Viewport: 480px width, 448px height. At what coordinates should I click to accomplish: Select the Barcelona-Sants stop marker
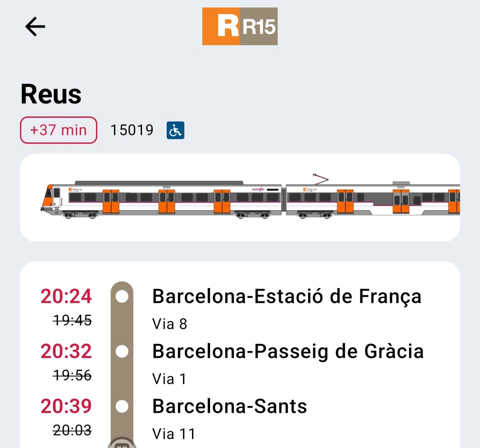pos(122,406)
